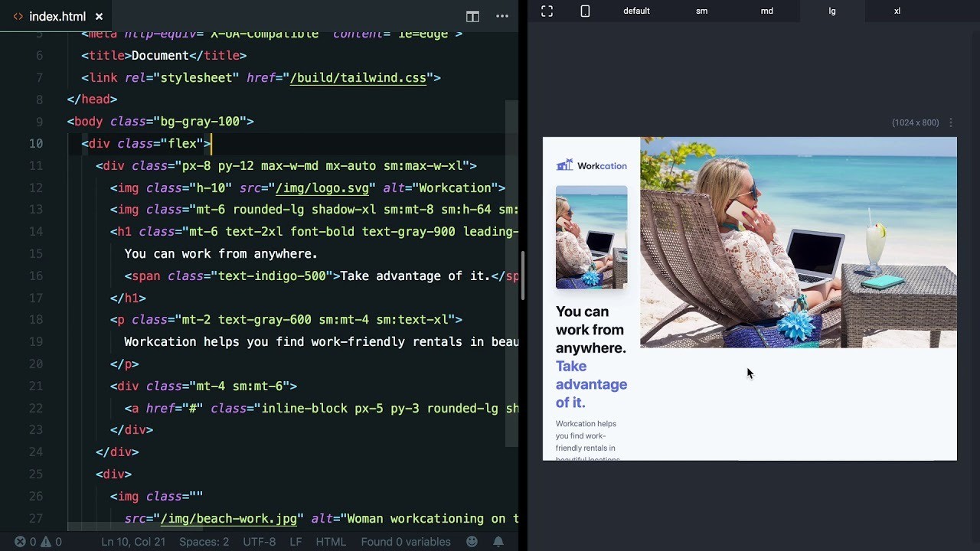Image resolution: width=980 pixels, height=551 pixels.
Task: Click the HTML file icon on the index.html tab
Action: [18, 15]
